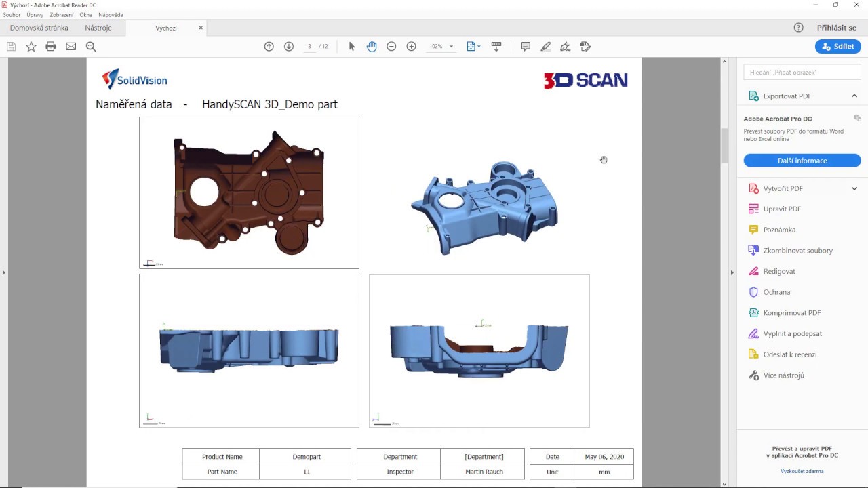The width and height of the screenshot is (868, 488).
Task: Open the 102% zoom level dropdown
Action: 451,47
